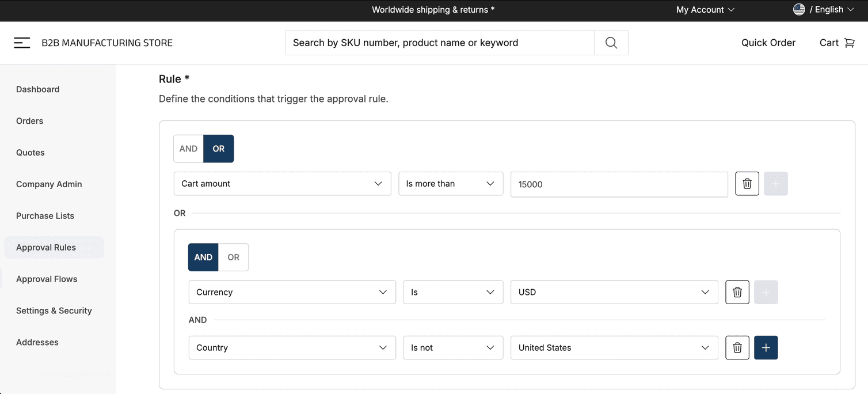Switch inner condition group to OR
Viewport: 868px width, 394px height.
pos(233,257)
